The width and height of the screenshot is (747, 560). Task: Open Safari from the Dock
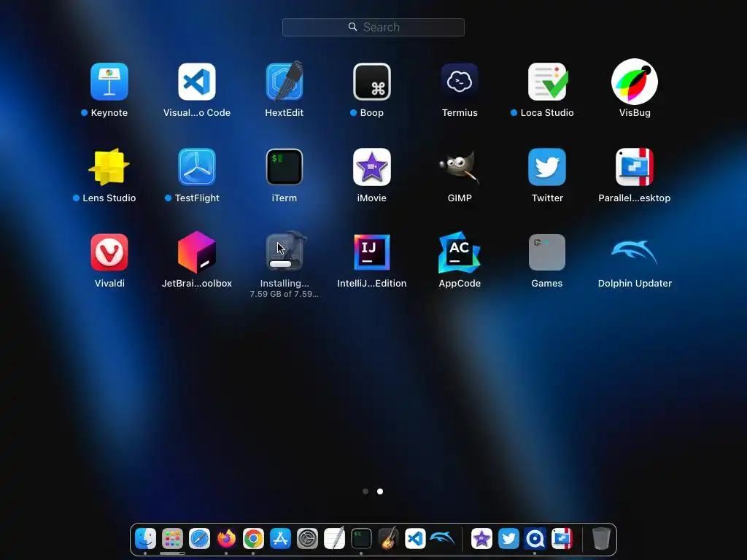(200, 539)
